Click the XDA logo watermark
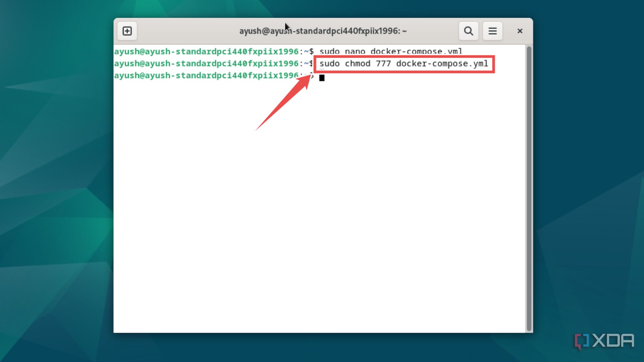 point(604,341)
